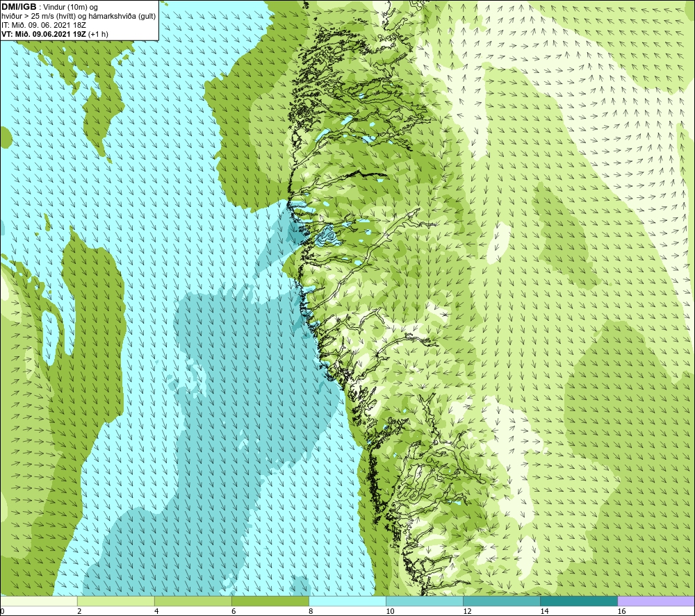Click the 'hviður > 25 m/s' legend description line
This screenshot has height=616, width=695.
pyautogui.click(x=79, y=16)
